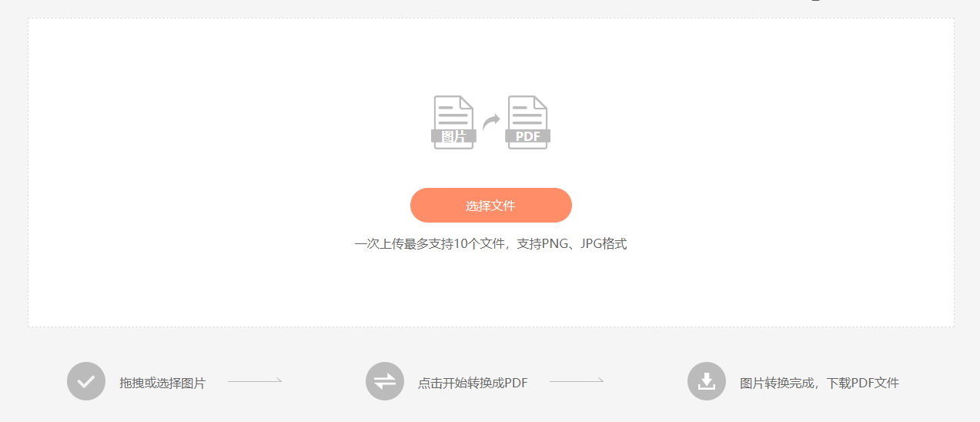Viewport: 980px width, 422px height.
Task: Click the 图片转换完成，下载PDF文件 step label
Action: [x=819, y=383]
